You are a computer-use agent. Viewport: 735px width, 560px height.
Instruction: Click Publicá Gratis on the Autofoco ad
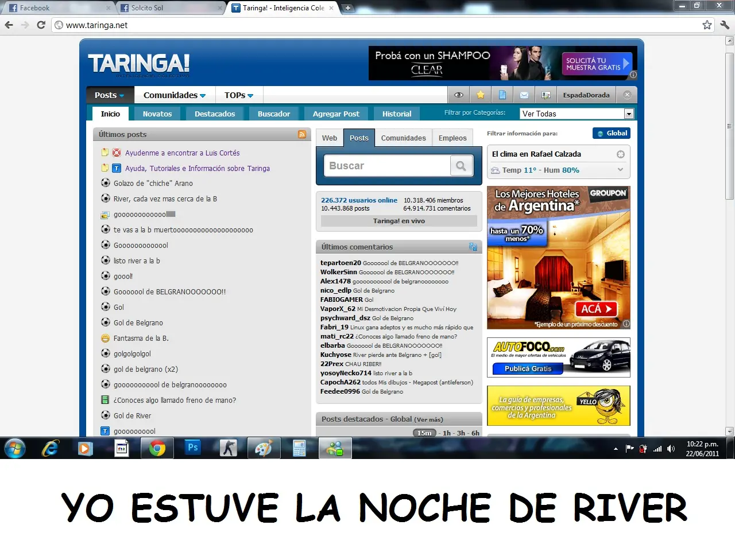[528, 369]
